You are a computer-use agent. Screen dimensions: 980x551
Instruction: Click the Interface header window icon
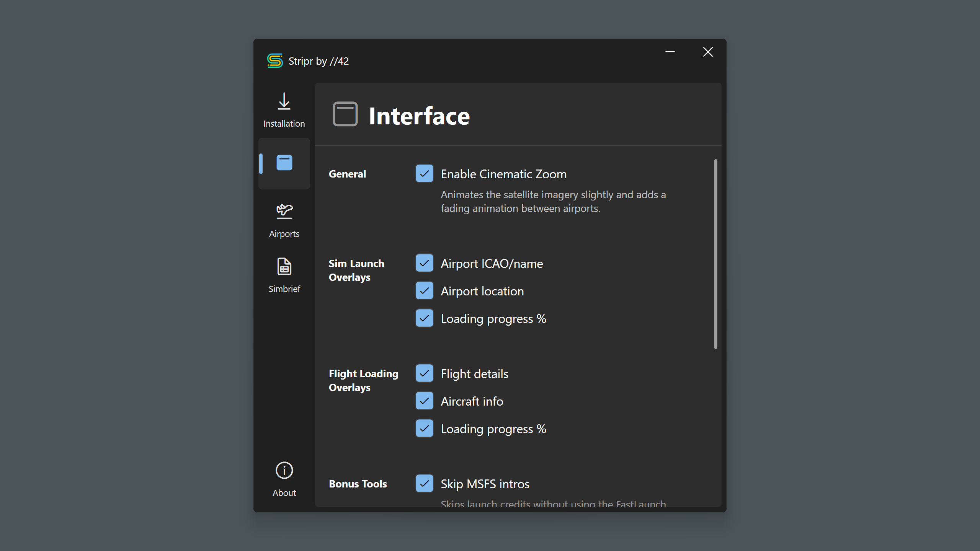[345, 114]
